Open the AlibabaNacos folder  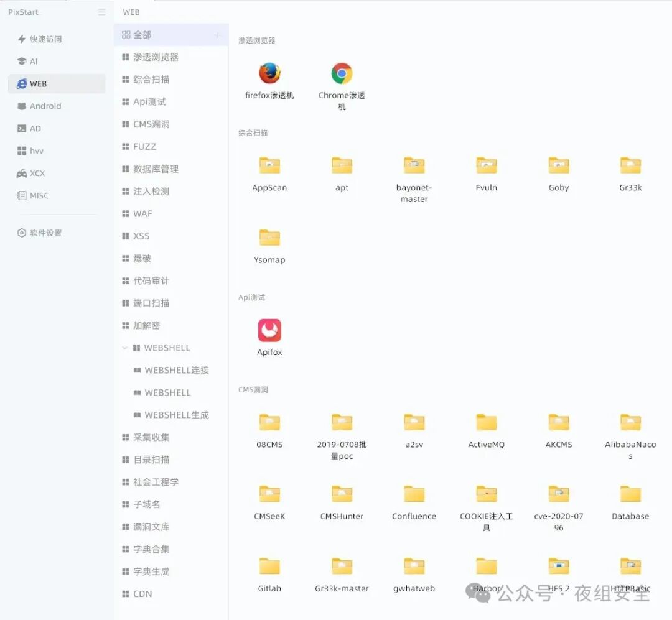(x=630, y=422)
